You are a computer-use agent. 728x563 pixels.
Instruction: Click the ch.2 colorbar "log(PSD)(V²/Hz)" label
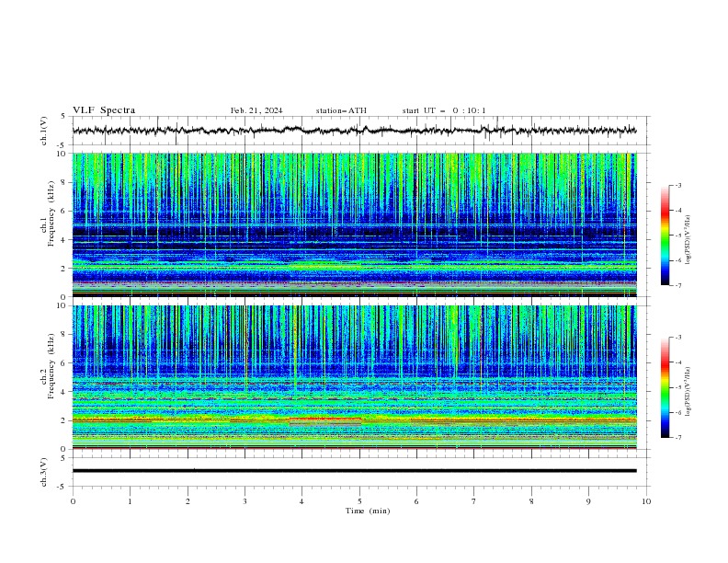(x=688, y=392)
